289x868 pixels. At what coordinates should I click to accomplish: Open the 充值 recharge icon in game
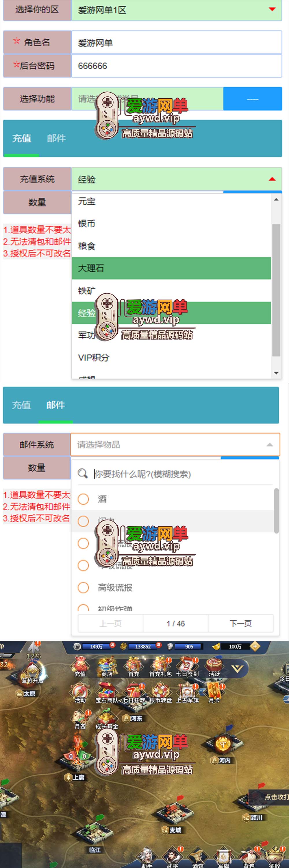pyautogui.click(x=80, y=666)
